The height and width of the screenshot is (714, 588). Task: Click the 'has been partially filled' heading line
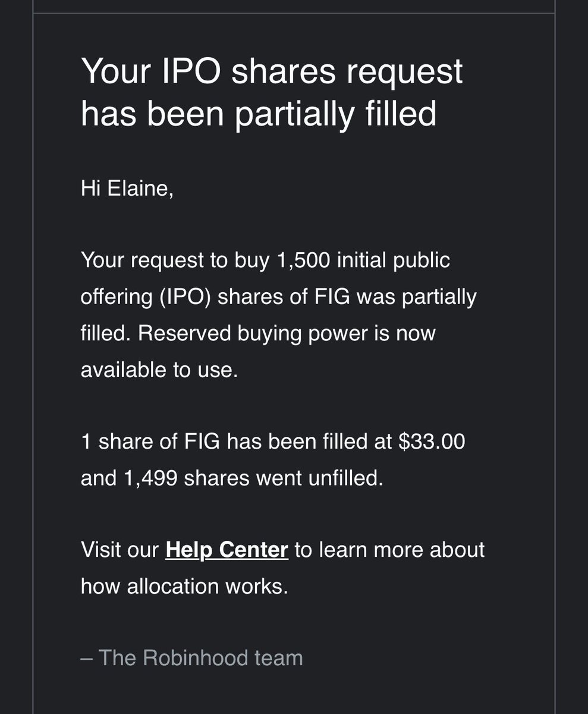point(259,113)
